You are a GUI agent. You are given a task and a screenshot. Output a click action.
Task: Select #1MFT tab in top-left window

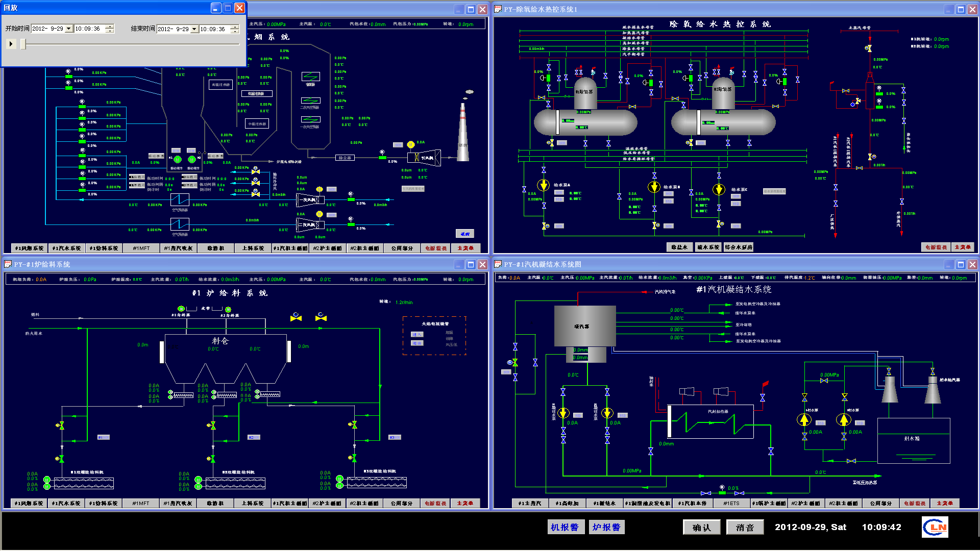(141, 248)
